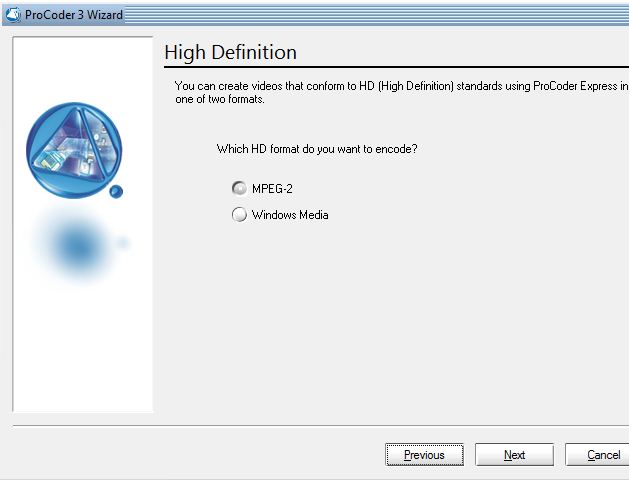Go back with the Previous button
629x480 pixels.
tap(424, 455)
